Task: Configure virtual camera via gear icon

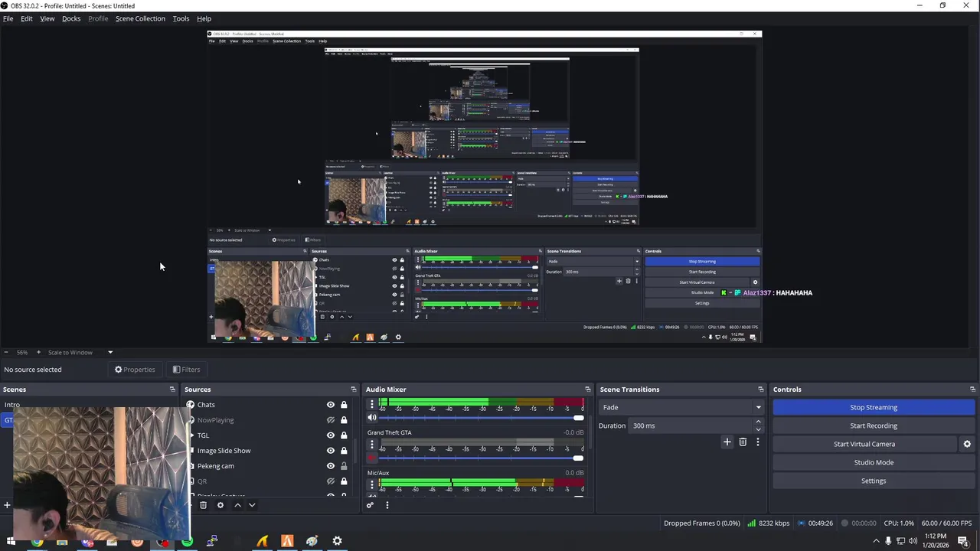Action: click(967, 444)
